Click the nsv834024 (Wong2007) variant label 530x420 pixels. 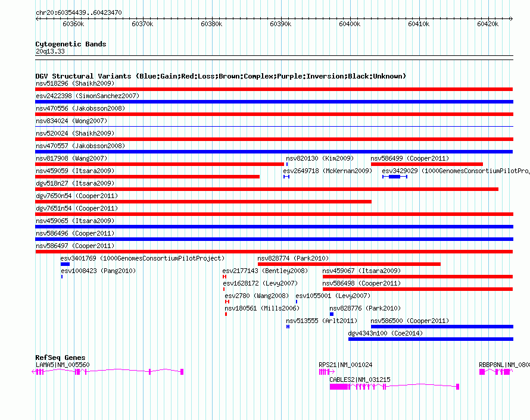coord(71,121)
